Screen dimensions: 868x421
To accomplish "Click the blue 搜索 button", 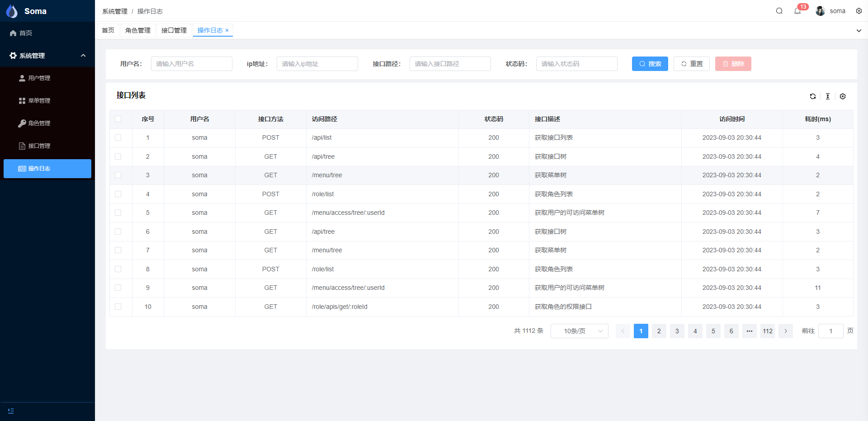I will click(x=650, y=64).
